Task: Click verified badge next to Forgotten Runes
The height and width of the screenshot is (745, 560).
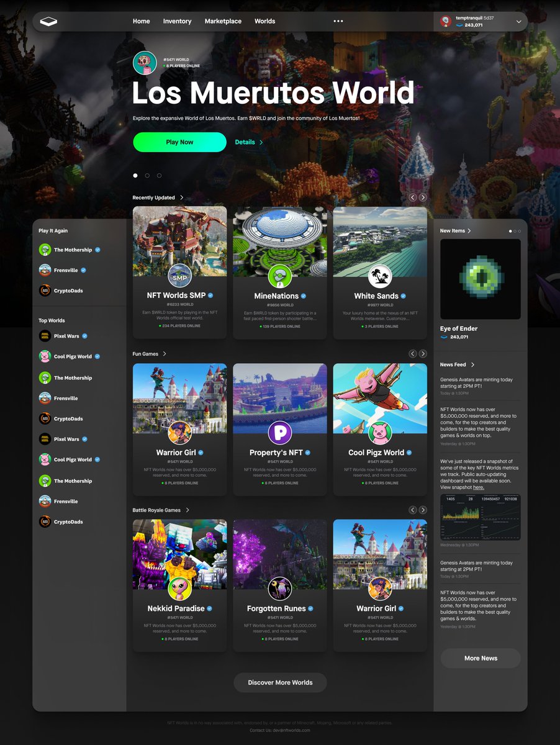Action: tap(310, 609)
